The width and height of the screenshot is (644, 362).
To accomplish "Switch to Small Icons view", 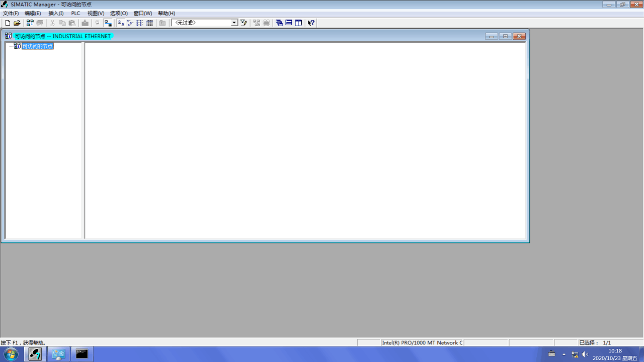I will pos(130,23).
